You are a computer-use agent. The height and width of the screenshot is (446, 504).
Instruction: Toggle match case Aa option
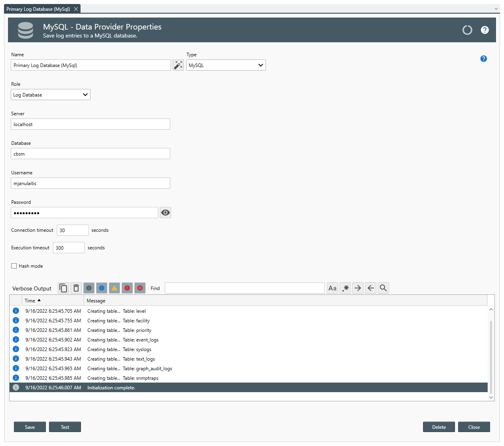click(332, 288)
